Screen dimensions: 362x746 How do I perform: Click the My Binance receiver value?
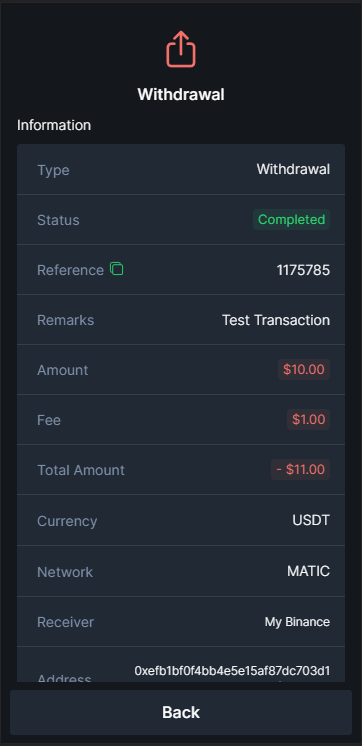[297, 622]
